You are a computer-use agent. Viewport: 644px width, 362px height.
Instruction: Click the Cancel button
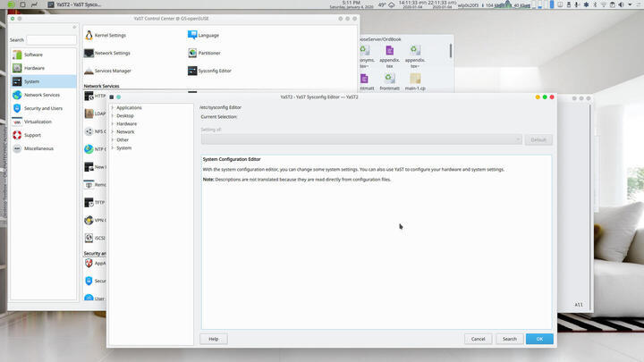tap(478, 339)
